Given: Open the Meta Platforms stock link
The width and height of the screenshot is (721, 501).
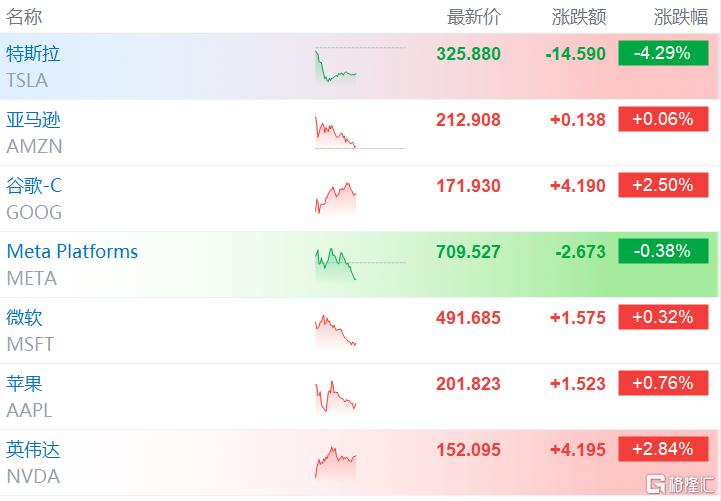Looking at the screenshot, I should pos(72,251).
